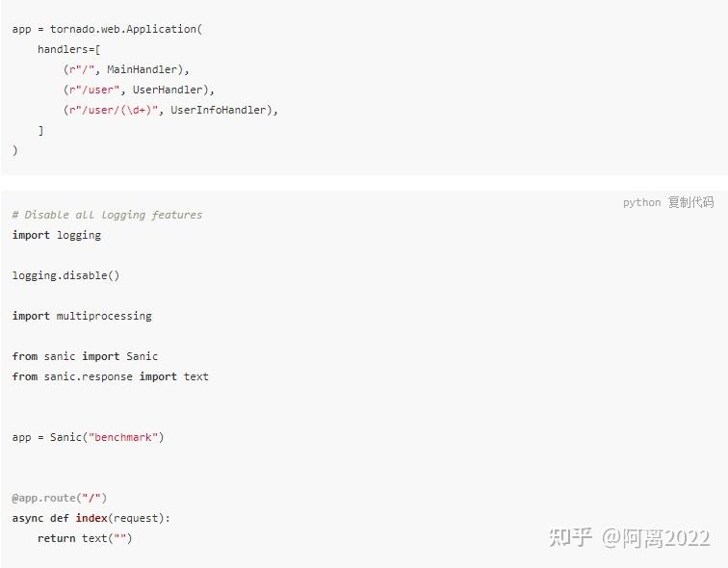Click the tornado.web.Application text
Image resolution: width=728 pixels, height=568 pixels.
[x=123, y=29]
